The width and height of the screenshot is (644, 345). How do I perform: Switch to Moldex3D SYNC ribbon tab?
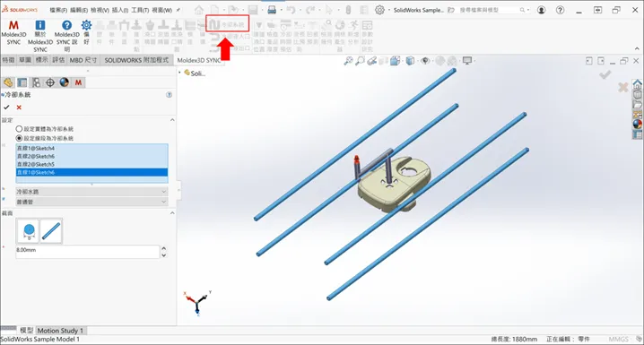point(199,60)
